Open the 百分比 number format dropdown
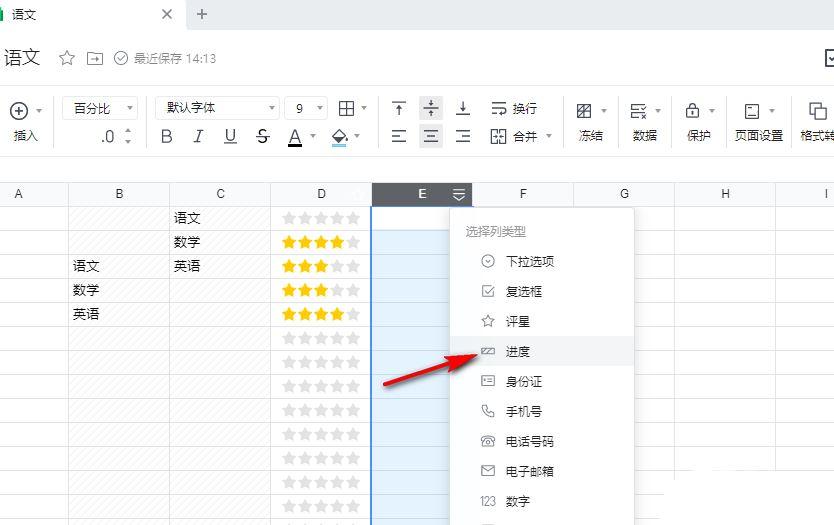Screen dimensions: 834x525 point(104,108)
